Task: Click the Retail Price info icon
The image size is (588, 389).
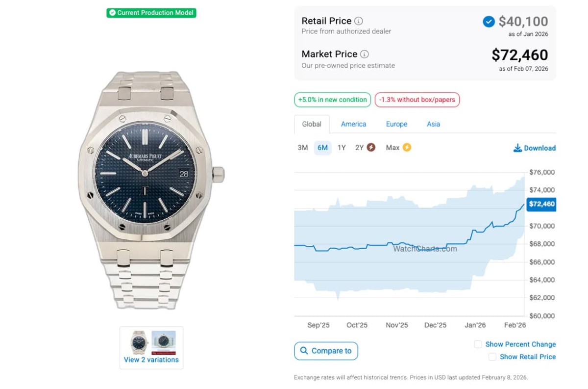Action: tap(359, 21)
